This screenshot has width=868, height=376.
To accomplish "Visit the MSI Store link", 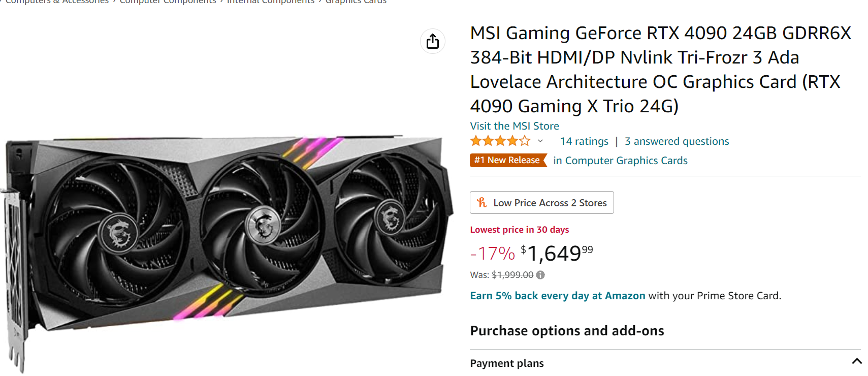I will pyautogui.click(x=515, y=126).
